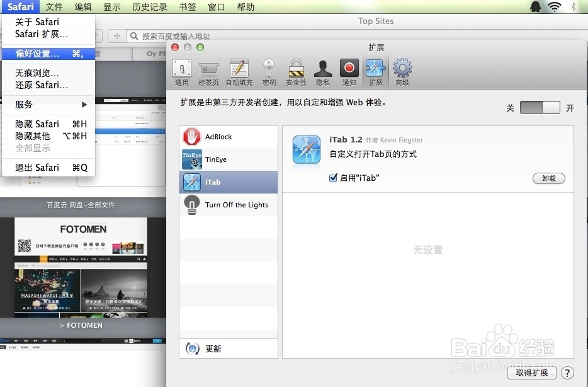Viewport: 588px width, 387px height.
Task: Click the Safari menu bar title
Action: pyautogui.click(x=20, y=7)
